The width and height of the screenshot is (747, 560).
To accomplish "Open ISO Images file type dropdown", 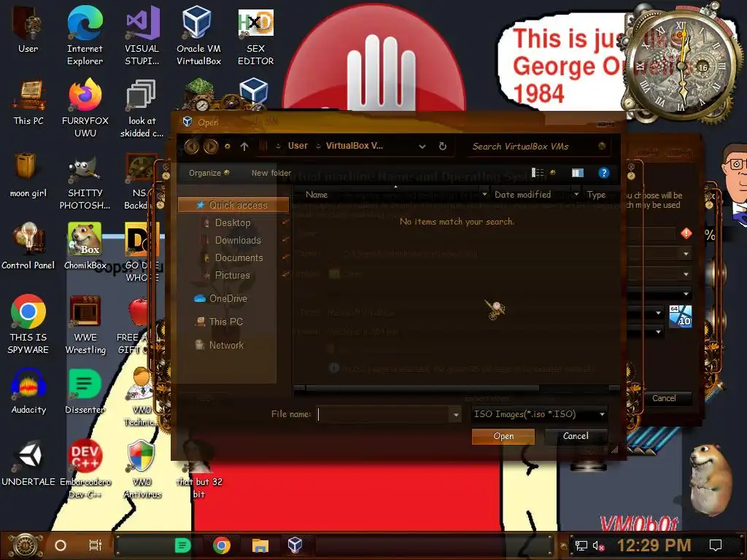I will pos(539,414).
